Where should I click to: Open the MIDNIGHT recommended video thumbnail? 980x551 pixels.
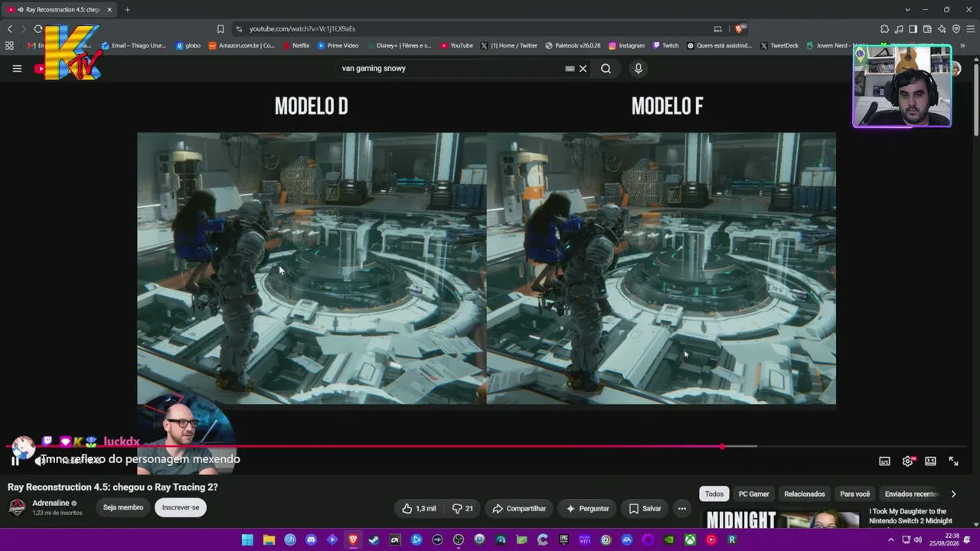point(782,520)
